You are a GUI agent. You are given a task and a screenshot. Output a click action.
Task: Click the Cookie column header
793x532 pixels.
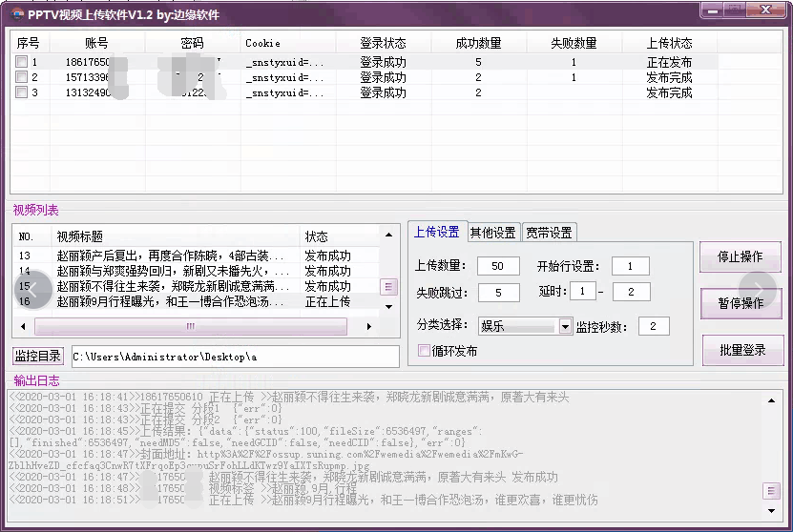(287, 44)
